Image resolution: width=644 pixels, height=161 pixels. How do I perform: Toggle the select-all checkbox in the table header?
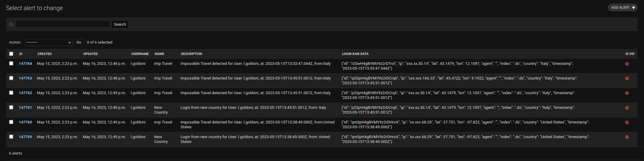click(11, 54)
